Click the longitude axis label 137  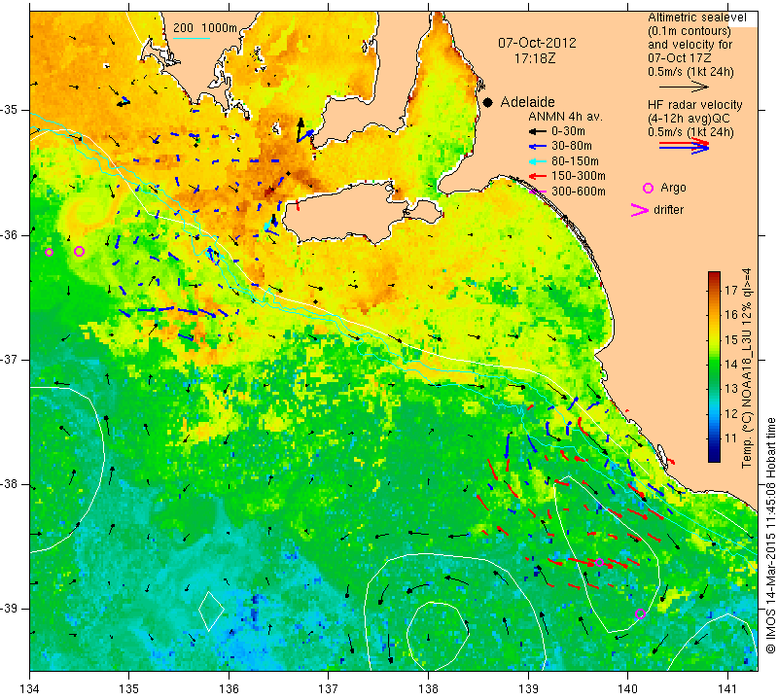pyautogui.click(x=329, y=688)
